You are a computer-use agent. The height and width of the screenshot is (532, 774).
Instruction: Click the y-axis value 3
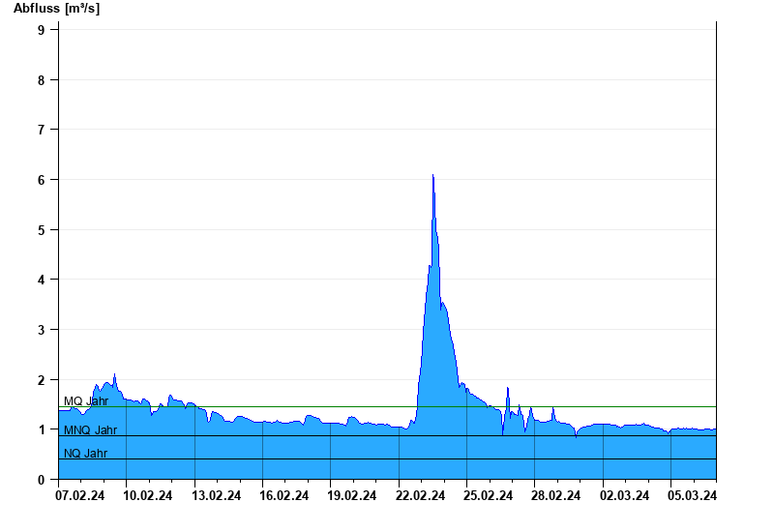pos(41,330)
